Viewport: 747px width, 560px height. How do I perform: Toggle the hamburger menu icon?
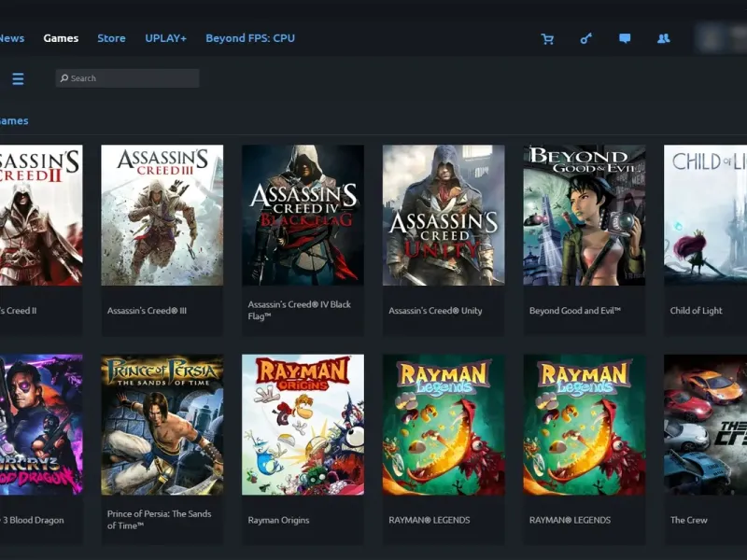(18, 79)
